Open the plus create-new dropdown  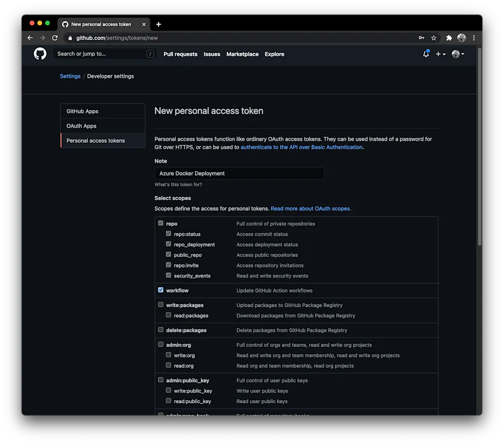(440, 54)
